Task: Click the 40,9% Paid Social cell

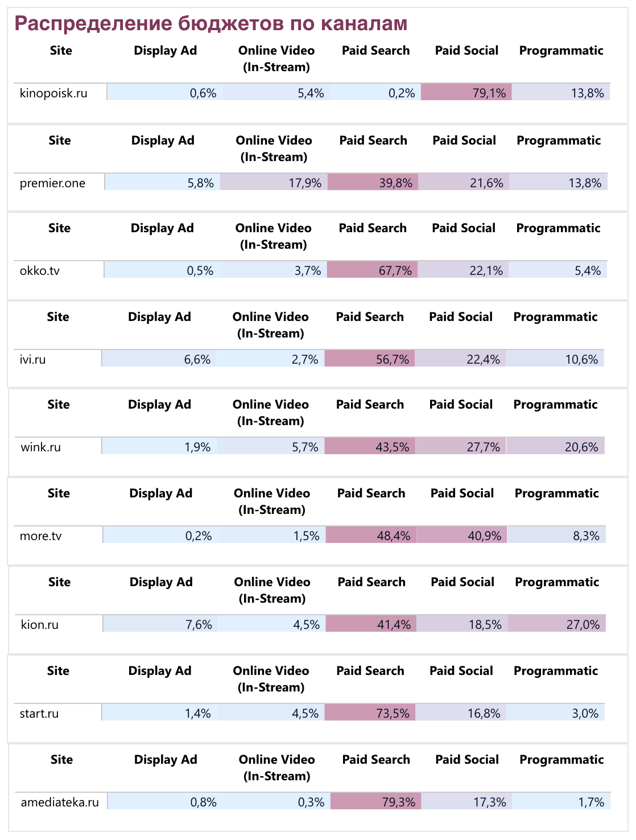Action: coord(462,536)
